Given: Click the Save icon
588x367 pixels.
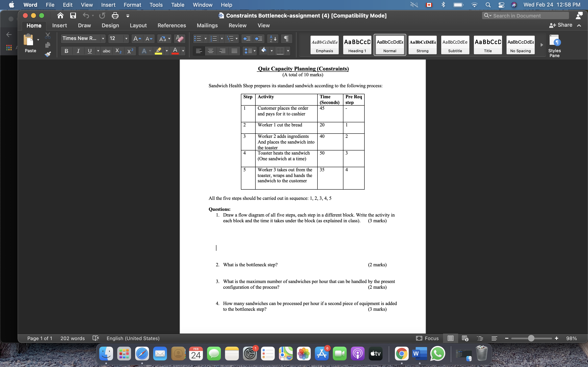Looking at the screenshot, I should 73,15.
